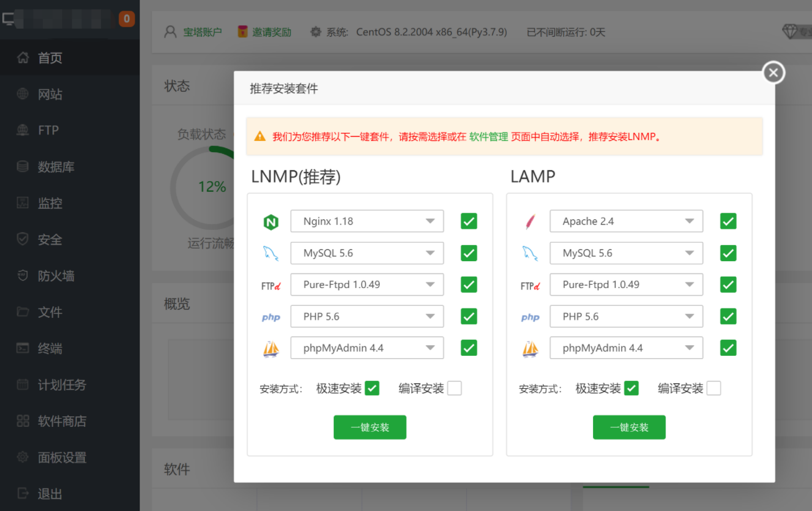Click the home icon beside 首页
Image resolution: width=812 pixels, height=511 pixels.
pyautogui.click(x=23, y=58)
